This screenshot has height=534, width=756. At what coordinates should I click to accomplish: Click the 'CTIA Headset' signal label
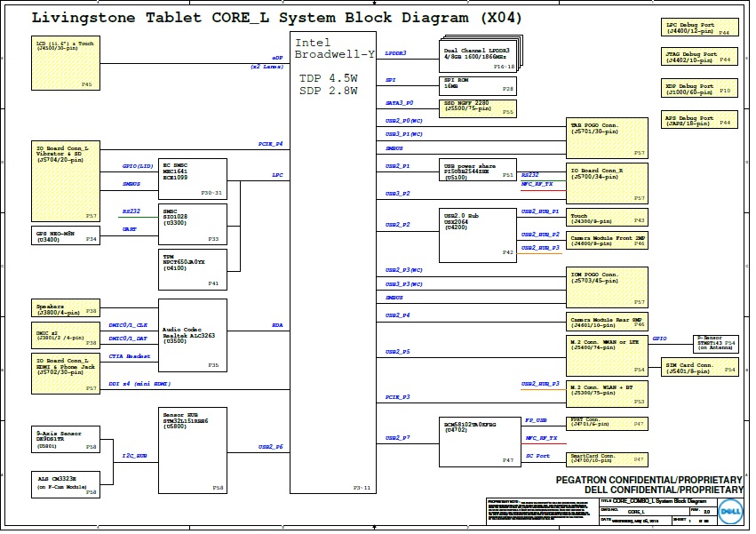129,356
